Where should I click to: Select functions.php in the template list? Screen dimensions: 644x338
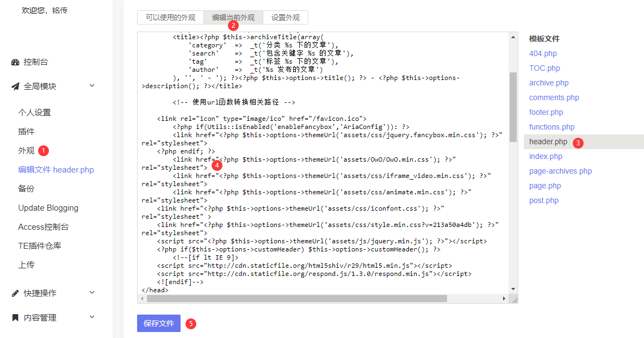[x=552, y=127]
